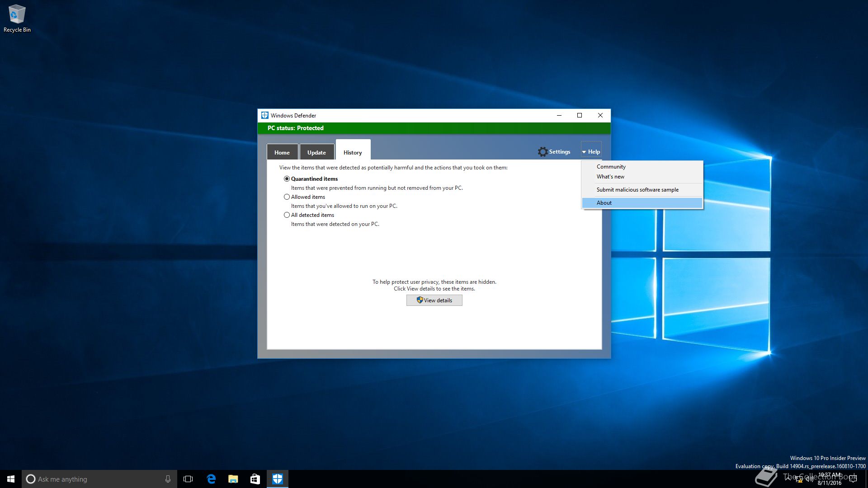This screenshot has width=868, height=488.
Task: Select the All detected items option
Action: pyautogui.click(x=287, y=215)
